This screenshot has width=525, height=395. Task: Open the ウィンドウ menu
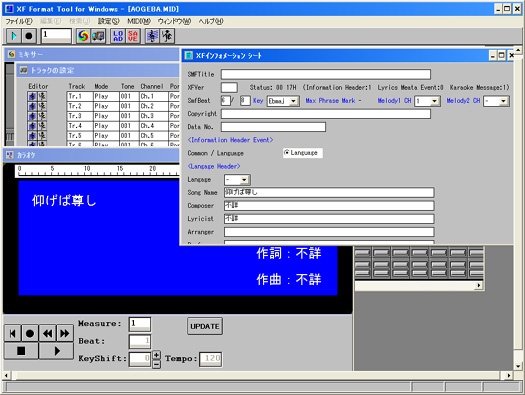tap(174, 21)
